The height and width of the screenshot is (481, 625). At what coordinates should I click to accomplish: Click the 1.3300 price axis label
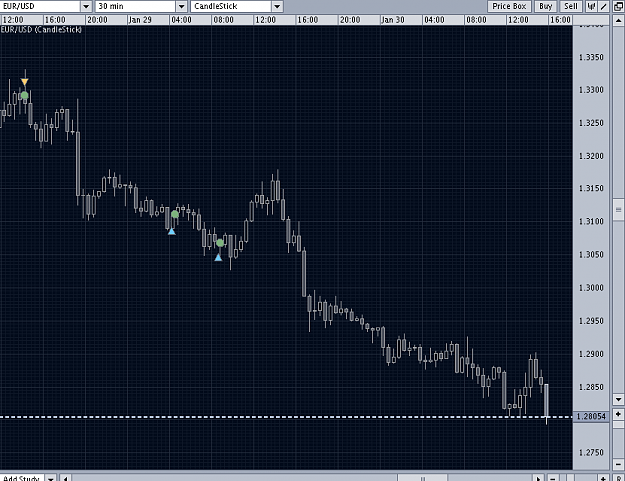[x=591, y=90]
